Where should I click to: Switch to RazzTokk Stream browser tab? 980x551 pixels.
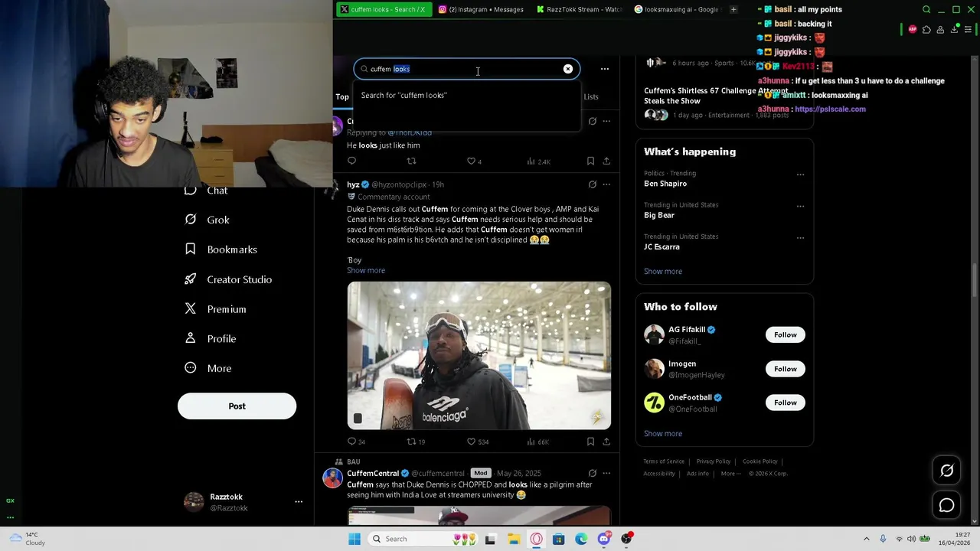(x=580, y=9)
